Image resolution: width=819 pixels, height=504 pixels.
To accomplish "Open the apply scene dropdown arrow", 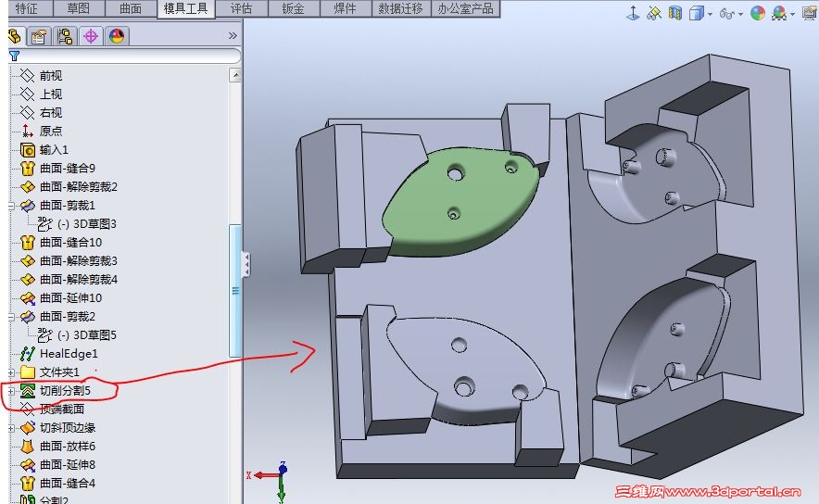I will (x=793, y=14).
